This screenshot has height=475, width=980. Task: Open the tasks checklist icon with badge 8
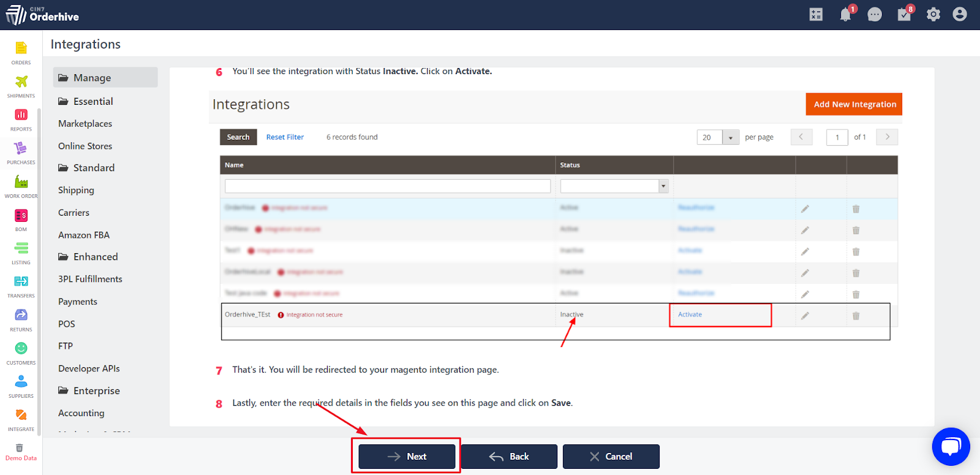(904, 15)
